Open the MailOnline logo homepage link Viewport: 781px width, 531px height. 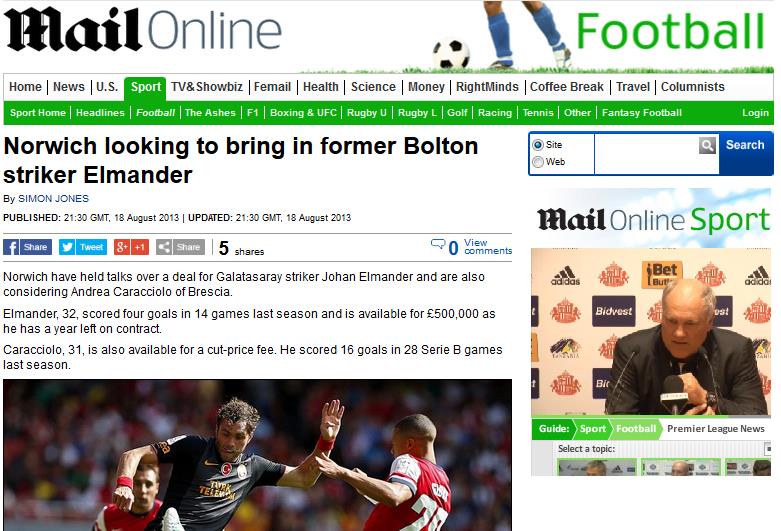click(142, 30)
